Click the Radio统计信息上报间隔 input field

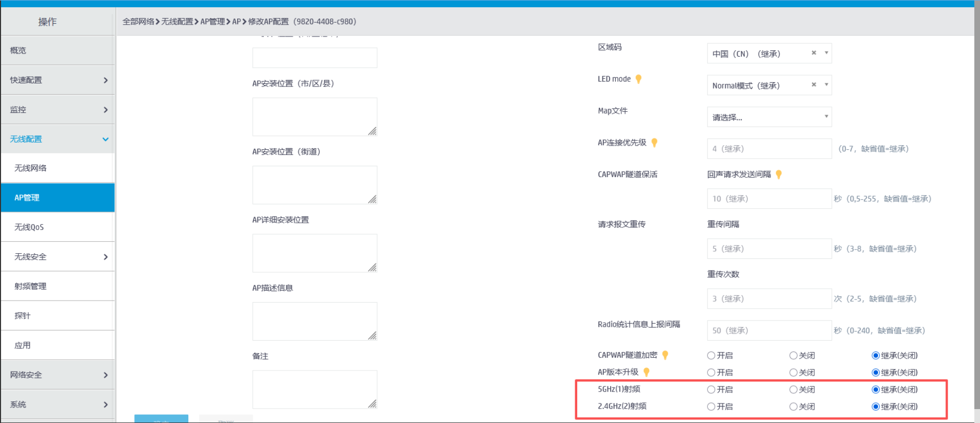pyautogui.click(x=769, y=330)
